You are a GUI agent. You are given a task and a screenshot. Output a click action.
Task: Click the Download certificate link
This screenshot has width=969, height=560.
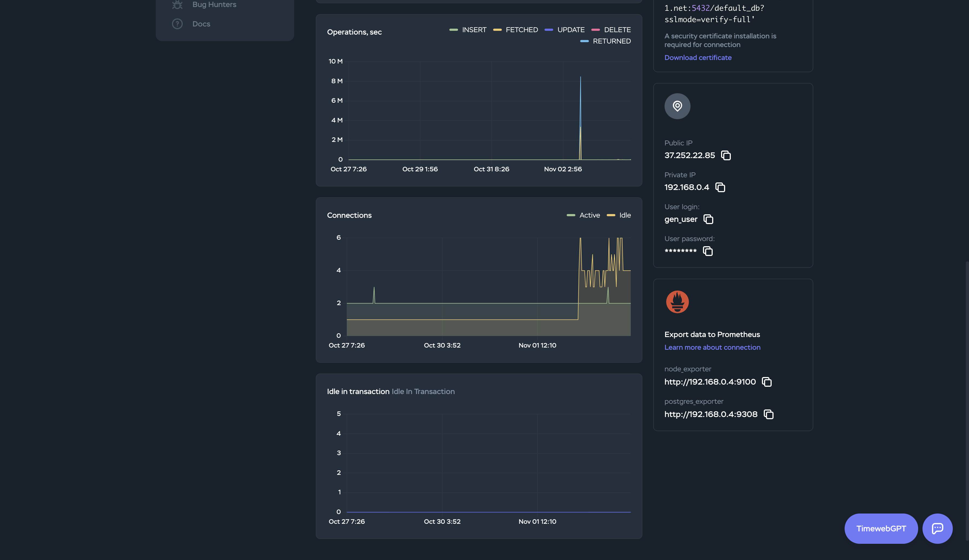coord(698,57)
